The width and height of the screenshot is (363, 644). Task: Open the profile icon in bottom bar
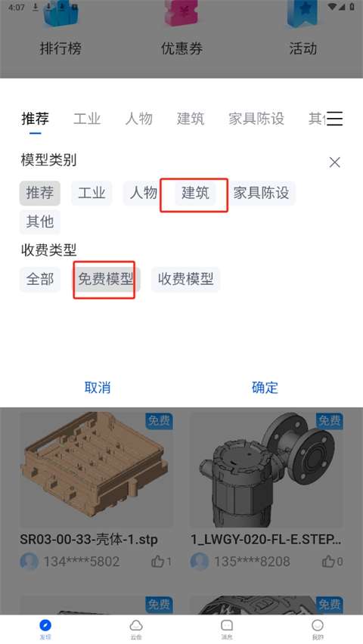(318, 625)
